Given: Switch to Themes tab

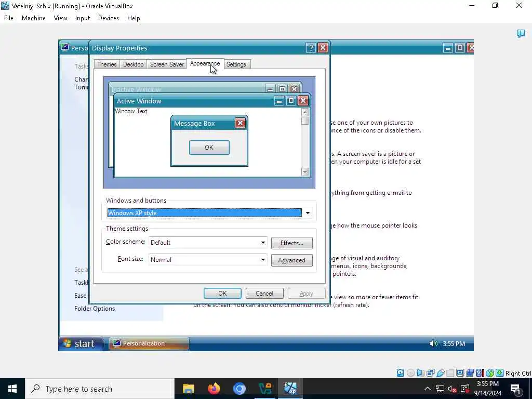Looking at the screenshot, I should pos(107,64).
